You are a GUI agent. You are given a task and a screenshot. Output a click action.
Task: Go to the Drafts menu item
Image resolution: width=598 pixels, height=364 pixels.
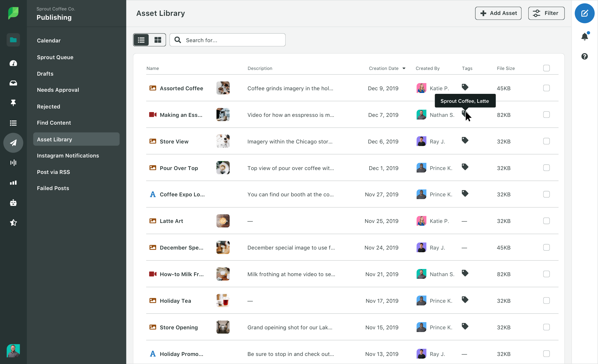pyautogui.click(x=45, y=74)
